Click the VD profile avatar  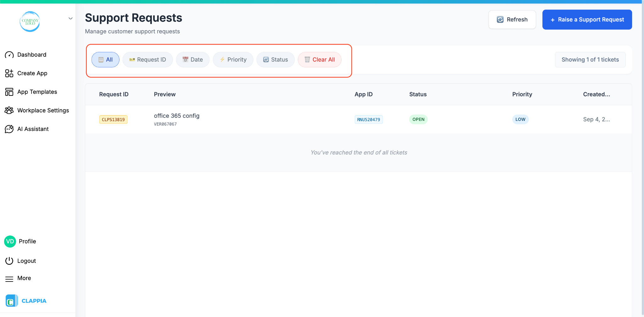10,241
